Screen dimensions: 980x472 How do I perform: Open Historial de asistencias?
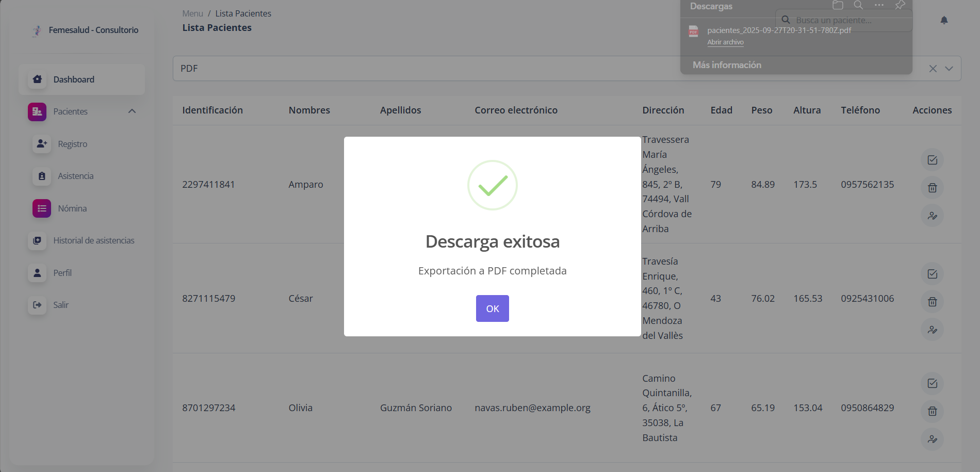(93, 240)
